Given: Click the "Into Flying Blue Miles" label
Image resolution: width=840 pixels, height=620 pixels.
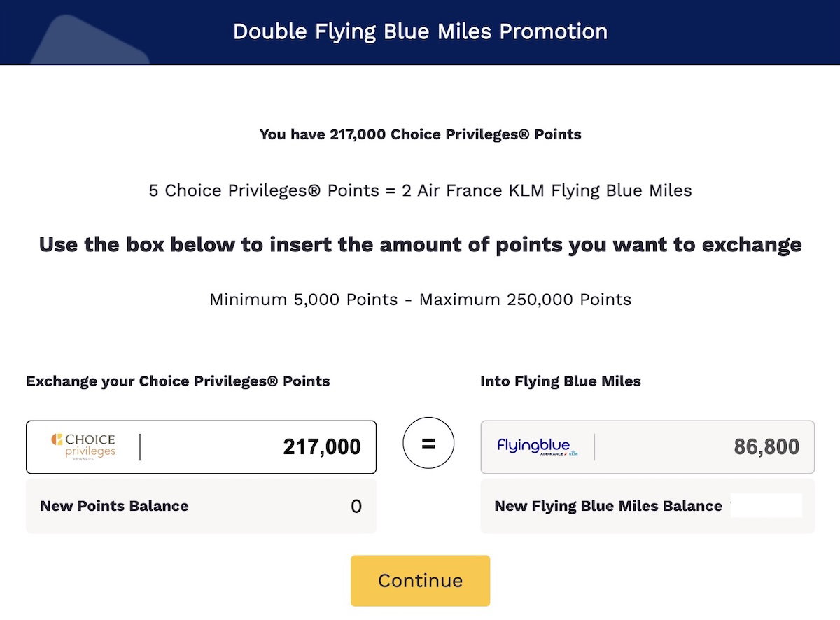Looking at the screenshot, I should click(560, 381).
